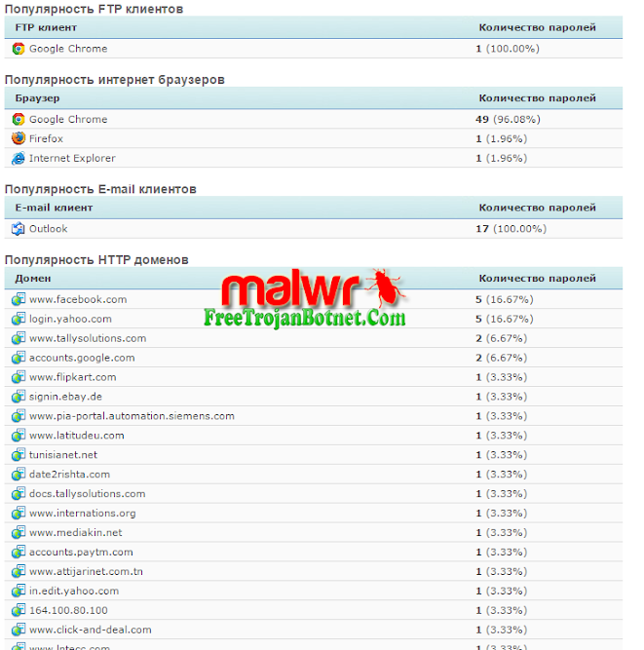This screenshot has width=644, height=650.
Task: Click the 49 (96.08%) Chrome password count
Action: [508, 120]
